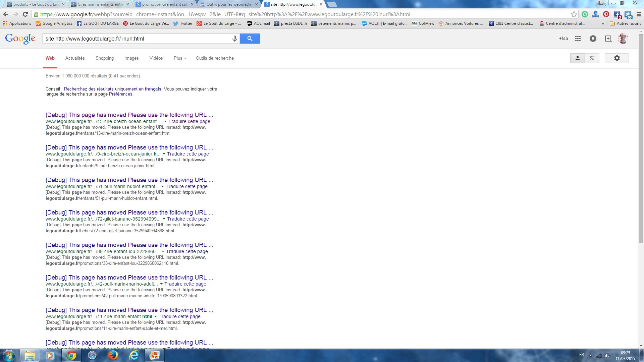Click the browser back arrow

[x=6, y=14]
